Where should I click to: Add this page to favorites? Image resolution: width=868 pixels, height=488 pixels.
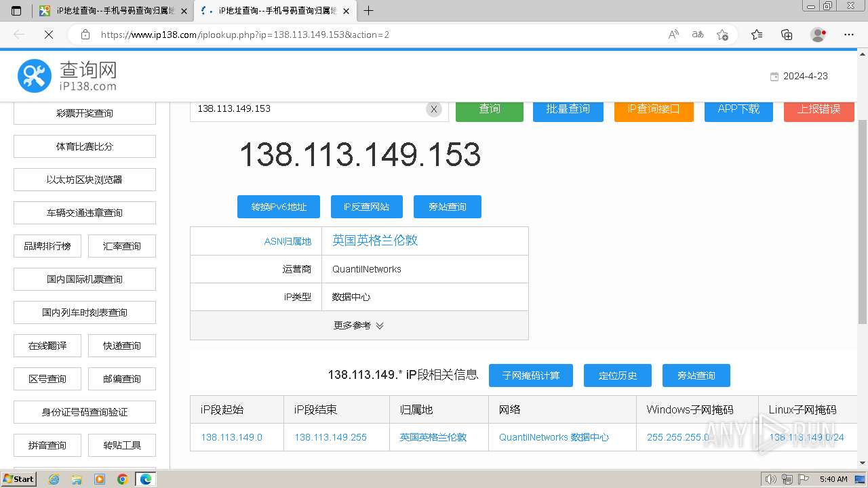click(722, 35)
